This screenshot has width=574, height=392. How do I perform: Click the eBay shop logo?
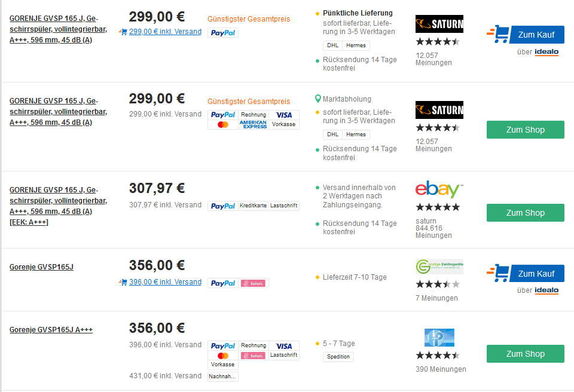(439, 189)
